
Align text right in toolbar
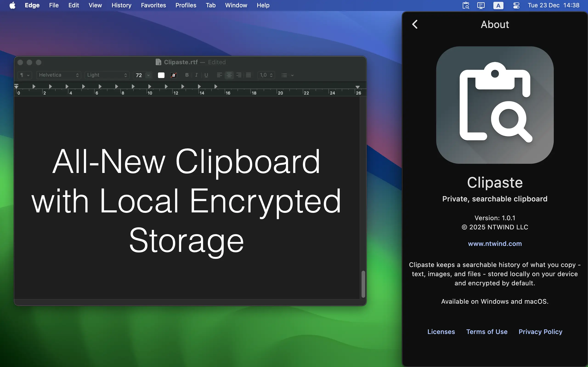239,75
